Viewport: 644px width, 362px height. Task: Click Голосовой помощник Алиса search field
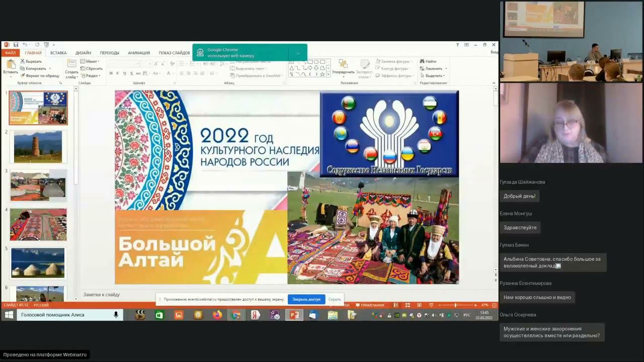tap(70, 315)
